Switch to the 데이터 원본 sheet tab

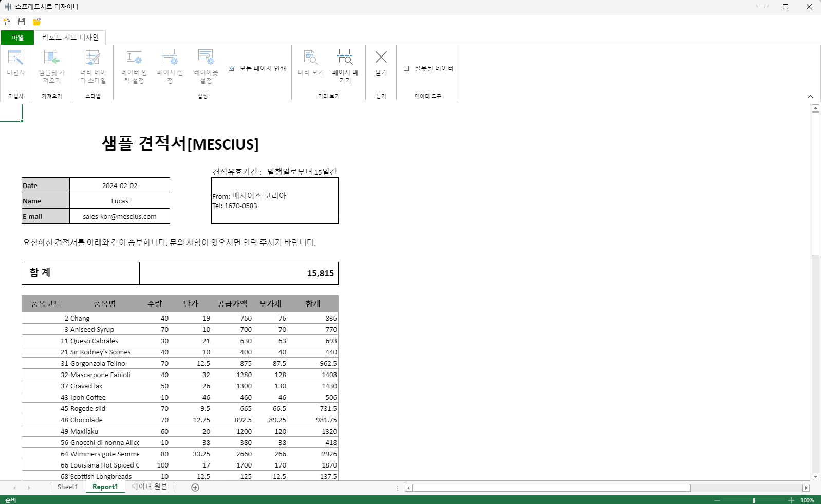tap(150, 487)
